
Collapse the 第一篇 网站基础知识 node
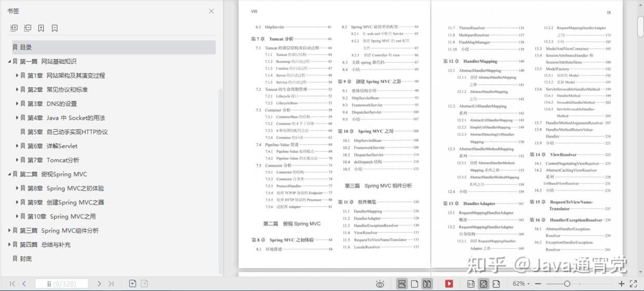click(9, 61)
